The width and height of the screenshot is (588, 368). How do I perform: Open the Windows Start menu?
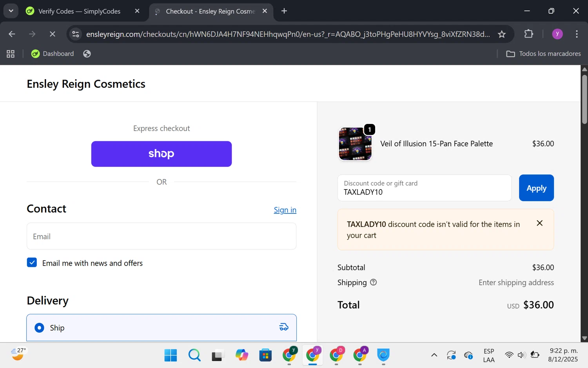coord(171,355)
